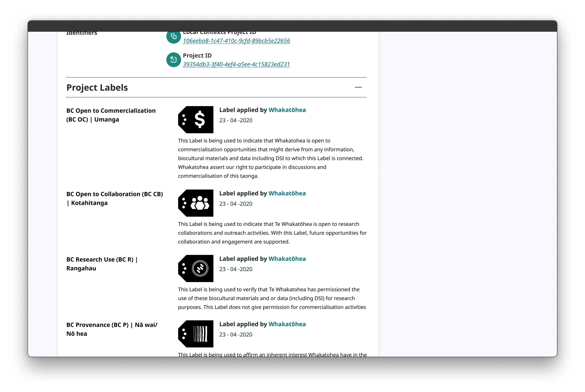Click the BC Research Use label icon
Image resolution: width=585 pixels, height=392 pixels.
pos(196,268)
